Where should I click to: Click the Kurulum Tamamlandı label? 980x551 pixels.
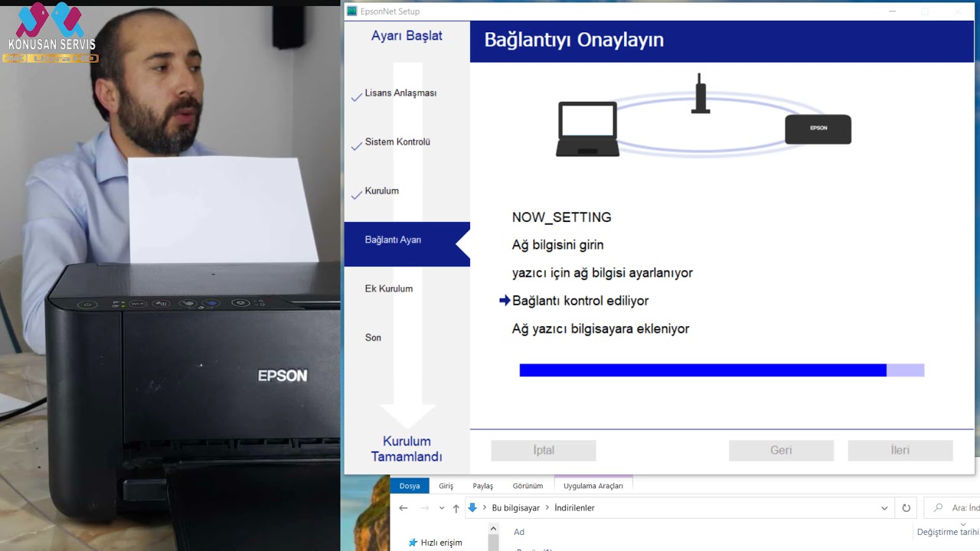[x=407, y=449]
